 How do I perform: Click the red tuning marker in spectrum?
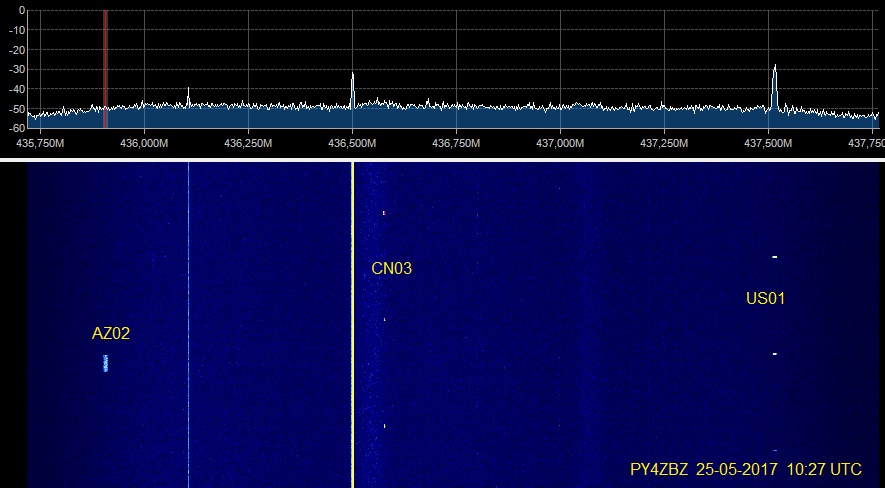(x=105, y=69)
